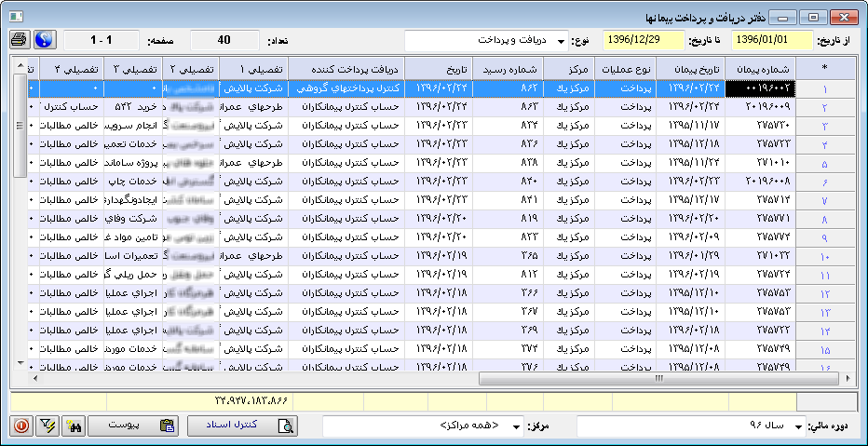Click the از تاريخ start date field
The width and height of the screenshot is (868, 446).
772,41
